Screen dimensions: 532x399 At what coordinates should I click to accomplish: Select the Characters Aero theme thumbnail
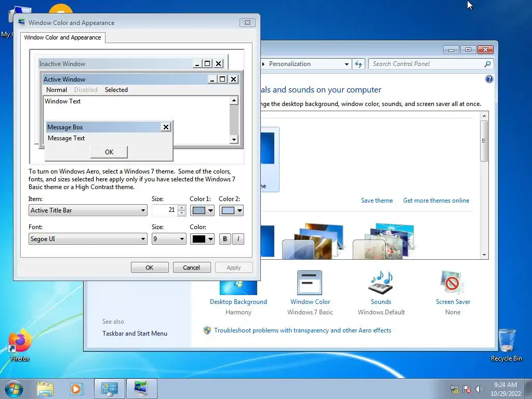pyautogui.click(x=383, y=241)
